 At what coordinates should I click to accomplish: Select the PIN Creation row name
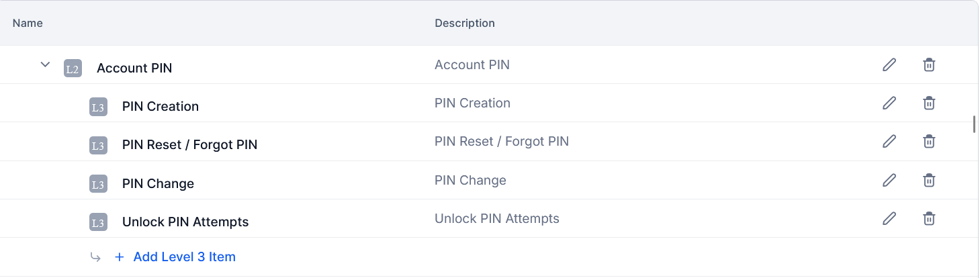point(161,107)
